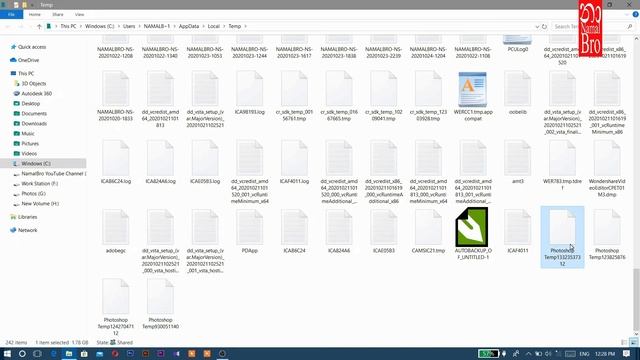640x360 pixels.
Task: Open the Home ribbon tab
Action: click(35, 14)
